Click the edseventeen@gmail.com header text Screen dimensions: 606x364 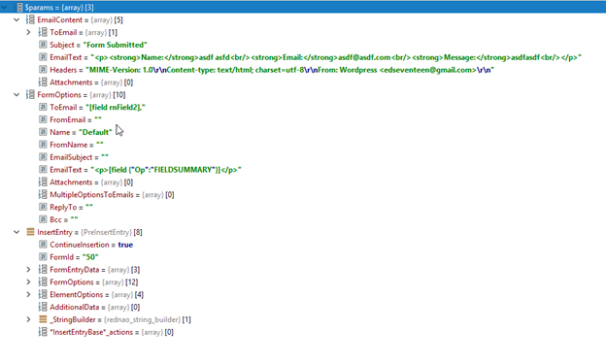click(428, 70)
